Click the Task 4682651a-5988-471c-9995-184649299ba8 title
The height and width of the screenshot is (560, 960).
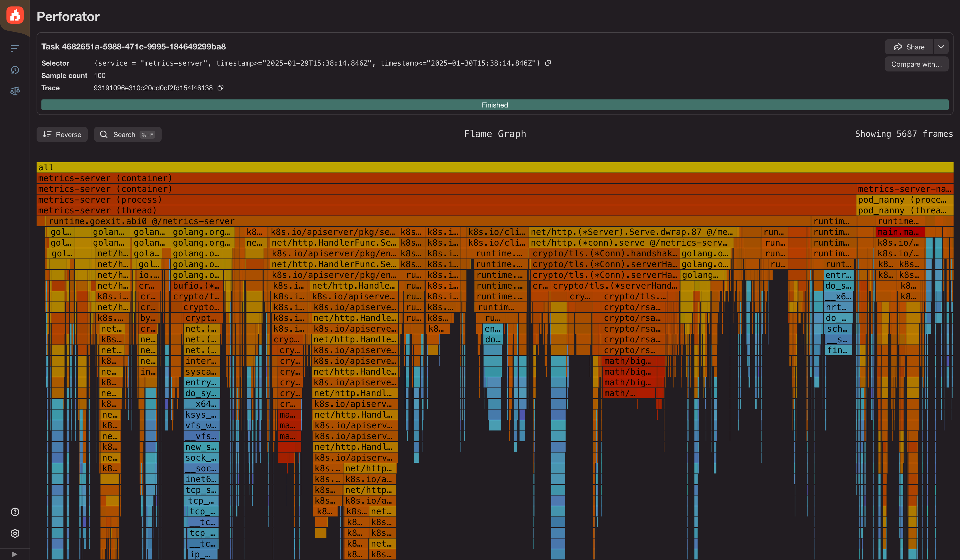coord(133,46)
